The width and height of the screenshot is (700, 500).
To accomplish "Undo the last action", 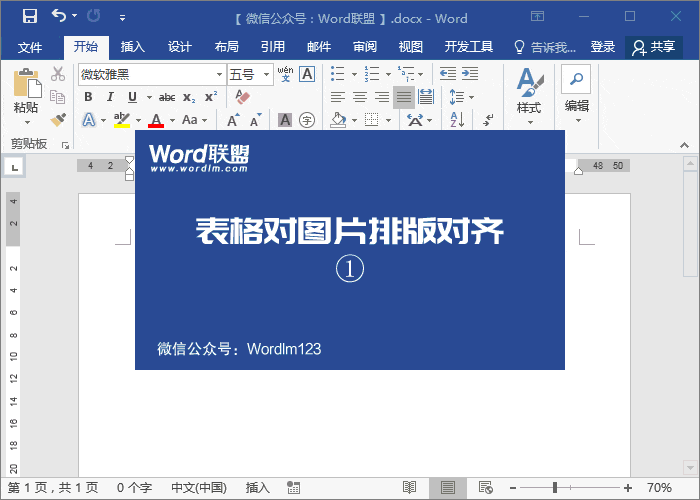I will pyautogui.click(x=58, y=16).
